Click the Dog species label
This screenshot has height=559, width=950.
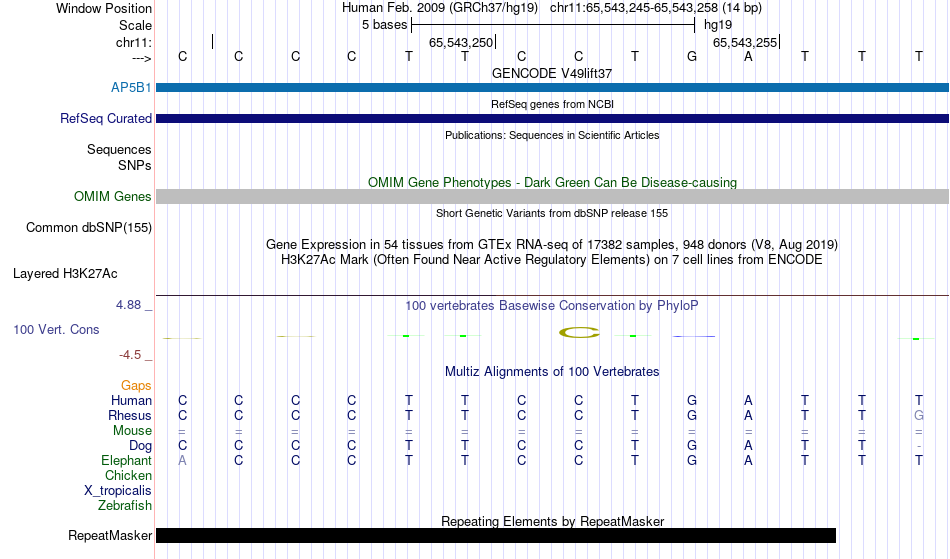pos(140,446)
